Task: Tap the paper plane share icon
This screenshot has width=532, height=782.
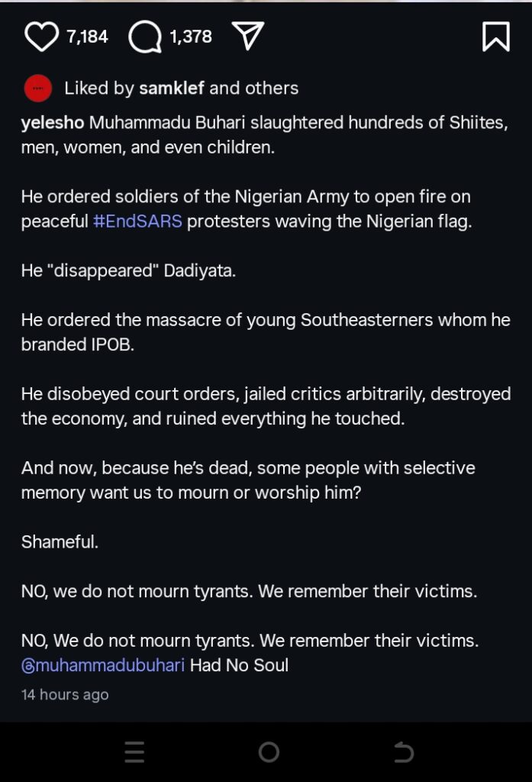Action: click(x=248, y=36)
